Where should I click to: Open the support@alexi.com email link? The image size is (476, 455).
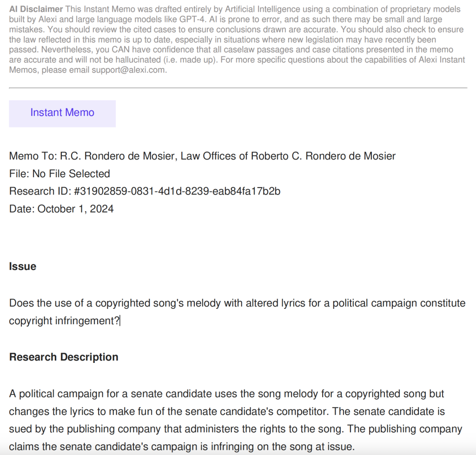pos(128,70)
